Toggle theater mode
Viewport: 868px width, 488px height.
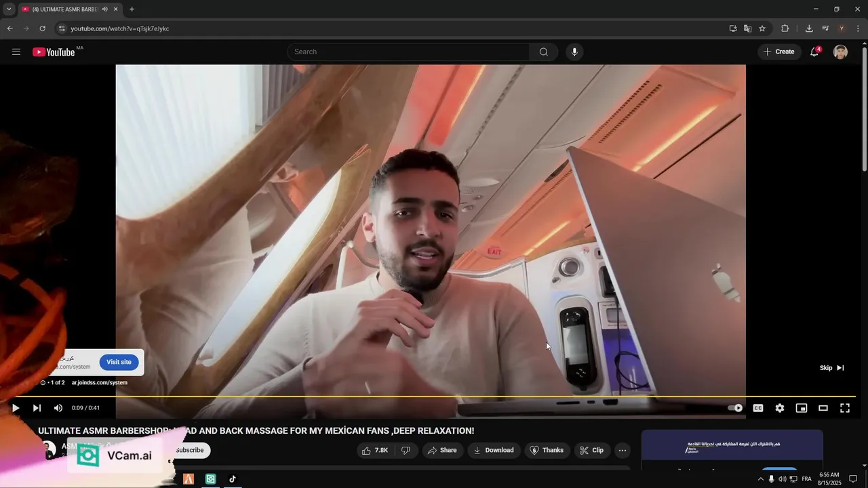[823, 408]
